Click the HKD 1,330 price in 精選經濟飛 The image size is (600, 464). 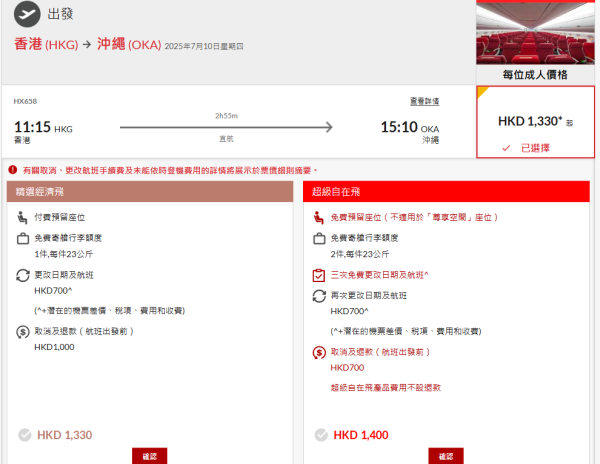(x=65, y=435)
